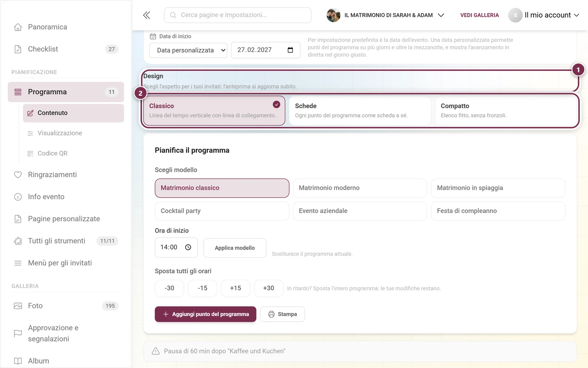Choose the Festa di compleanno template

[498, 211]
